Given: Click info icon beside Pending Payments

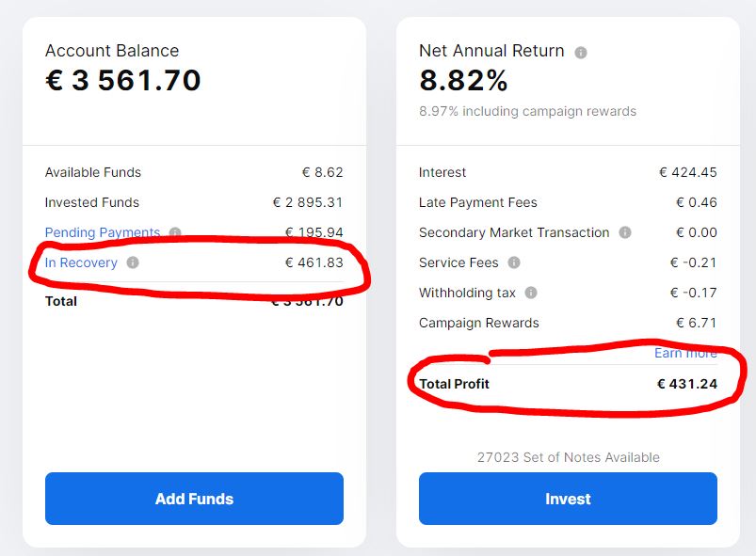Looking at the screenshot, I should (175, 232).
